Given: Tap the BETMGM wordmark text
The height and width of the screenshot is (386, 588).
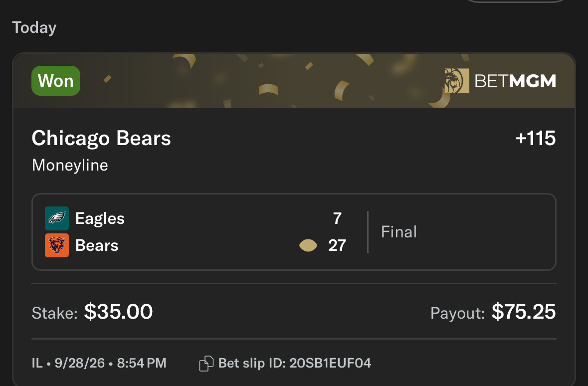Looking at the screenshot, I should coord(515,81).
